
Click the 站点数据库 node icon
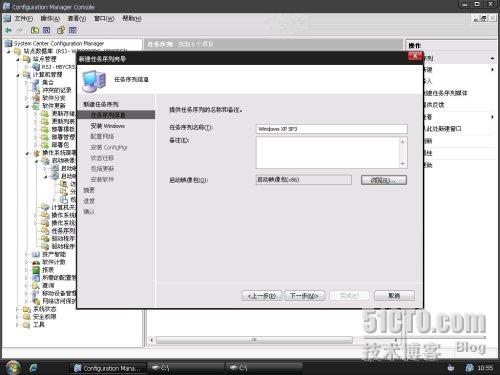(x=17, y=51)
